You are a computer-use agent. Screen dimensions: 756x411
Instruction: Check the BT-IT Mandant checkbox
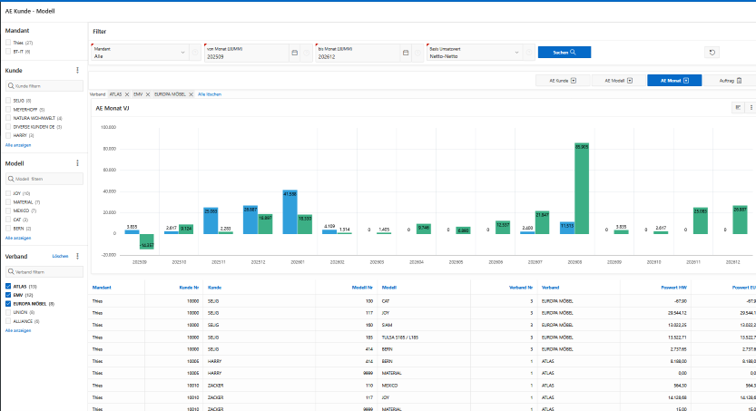(8, 51)
